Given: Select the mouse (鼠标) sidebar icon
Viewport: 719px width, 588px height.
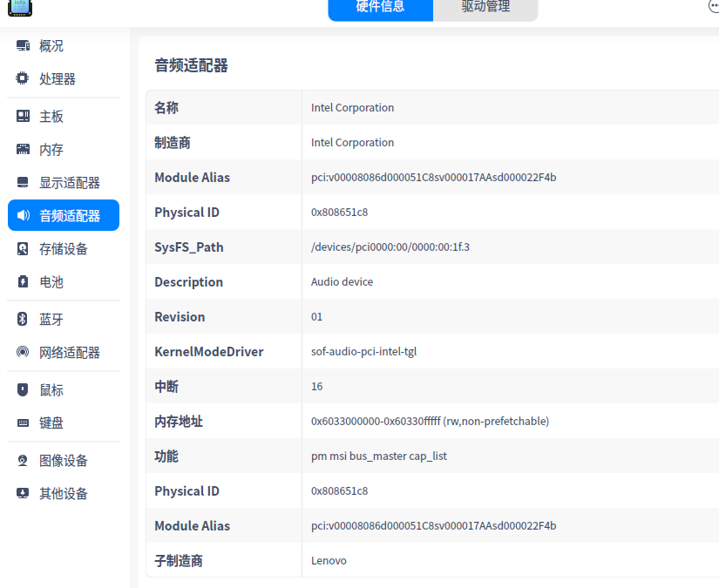Looking at the screenshot, I should click(23, 390).
